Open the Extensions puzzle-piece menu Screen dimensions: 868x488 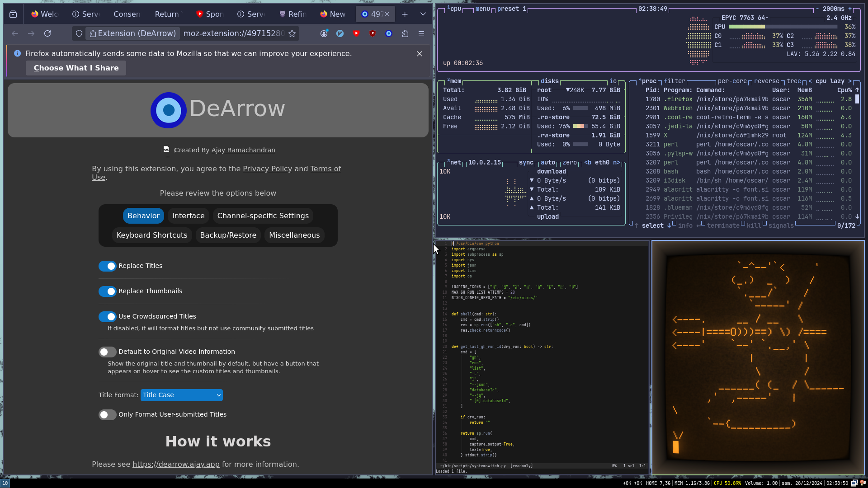click(x=405, y=33)
